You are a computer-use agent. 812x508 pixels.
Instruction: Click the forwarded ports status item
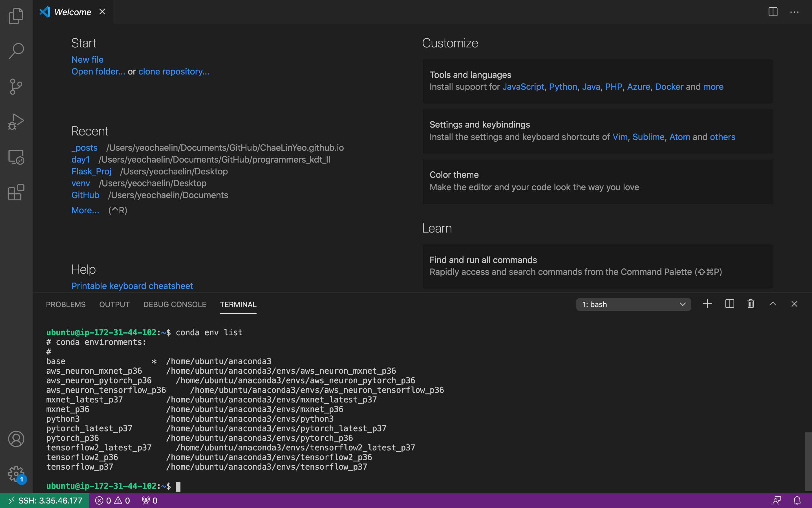point(150,501)
